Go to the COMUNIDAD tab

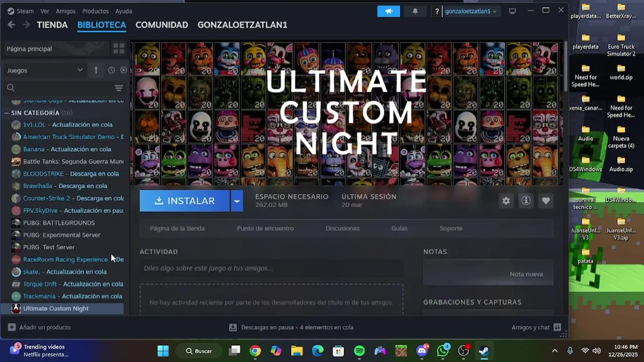[x=162, y=25]
